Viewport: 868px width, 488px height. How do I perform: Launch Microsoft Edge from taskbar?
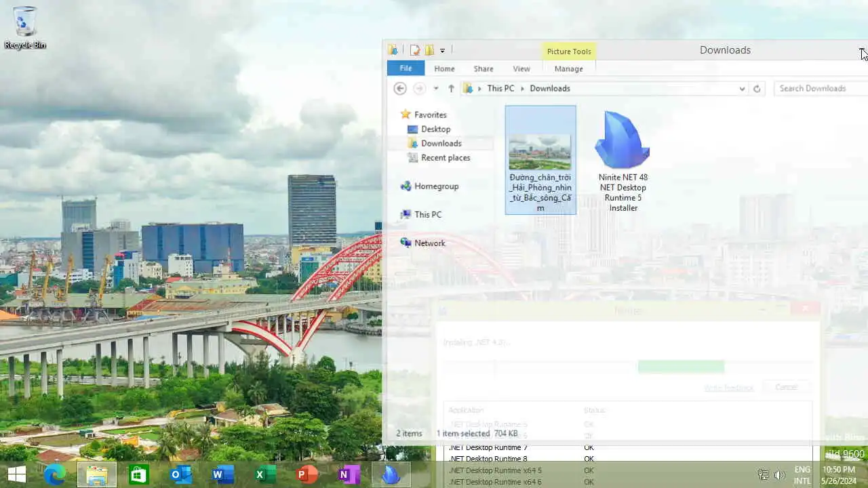pyautogui.click(x=55, y=474)
